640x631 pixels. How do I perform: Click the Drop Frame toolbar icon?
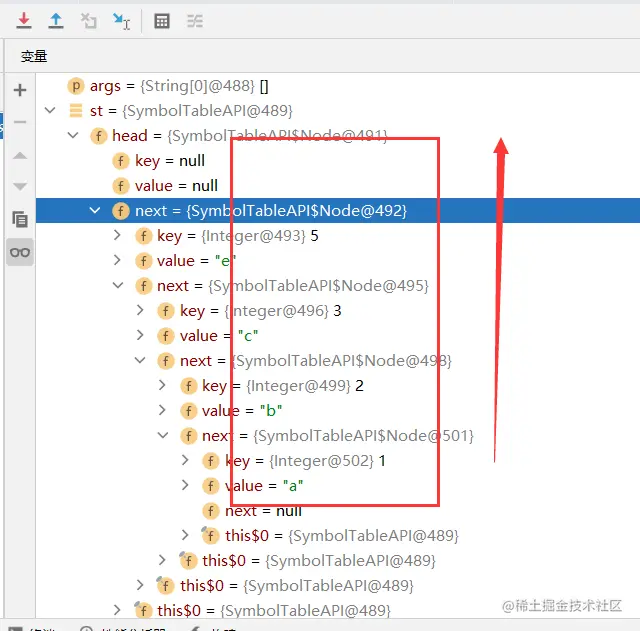point(89,21)
